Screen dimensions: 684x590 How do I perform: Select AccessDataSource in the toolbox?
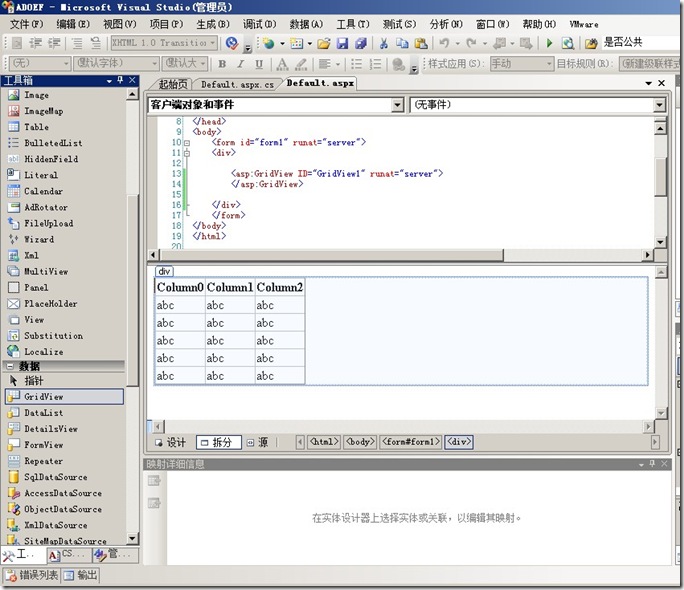point(64,493)
